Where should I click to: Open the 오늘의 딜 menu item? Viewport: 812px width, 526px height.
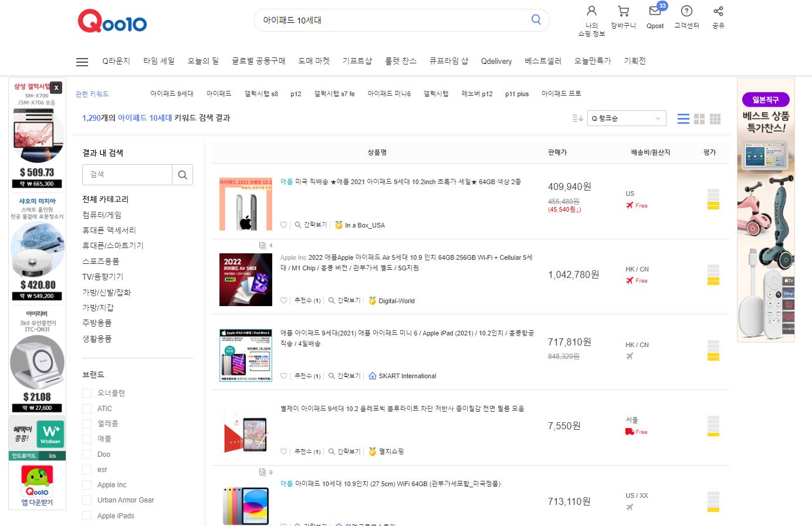click(x=203, y=61)
